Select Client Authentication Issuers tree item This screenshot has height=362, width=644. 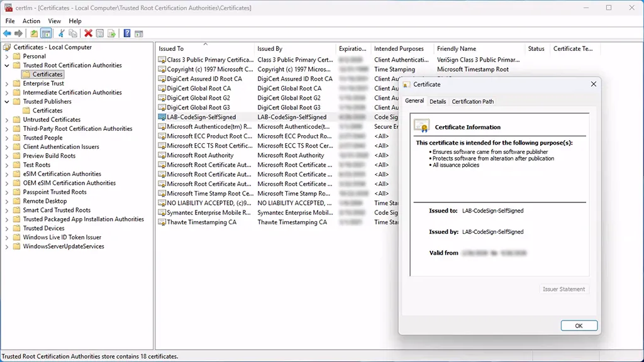pyautogui.click(x=61, y=146)
